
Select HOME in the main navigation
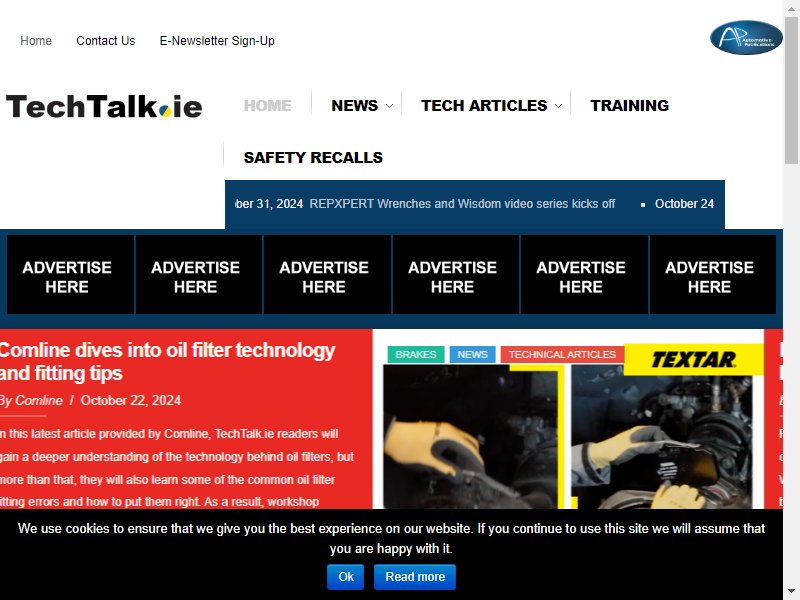(x=267, y=106)
